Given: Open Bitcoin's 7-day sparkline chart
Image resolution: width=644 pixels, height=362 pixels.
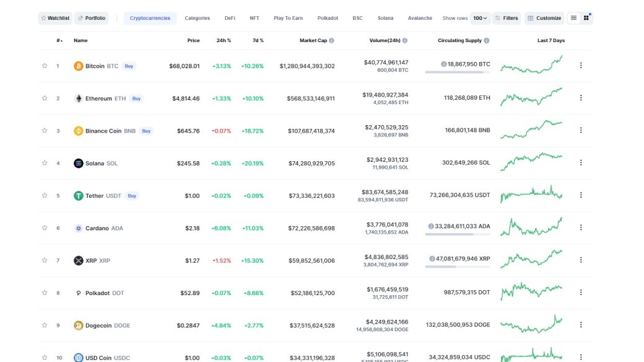Looking at the screenshot, I should (x=531, y=64).
